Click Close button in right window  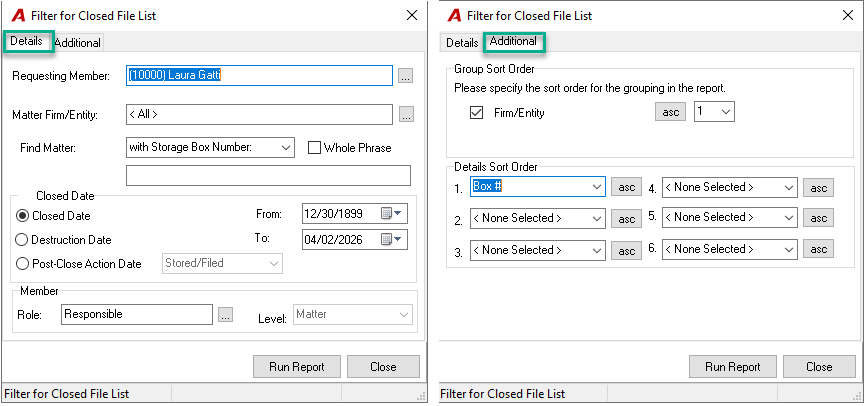pos(819,367)
